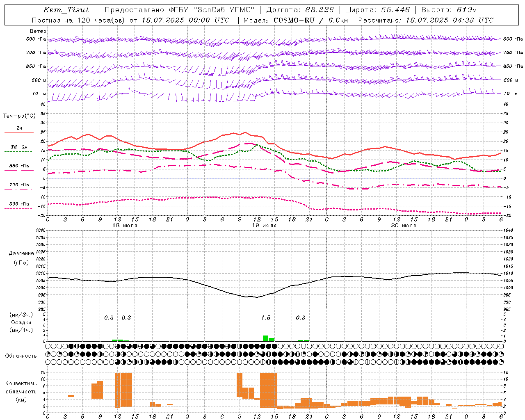This screenshot has width=525, height=420.
Task: Click the '19 июля' date label
Action: 264,226
